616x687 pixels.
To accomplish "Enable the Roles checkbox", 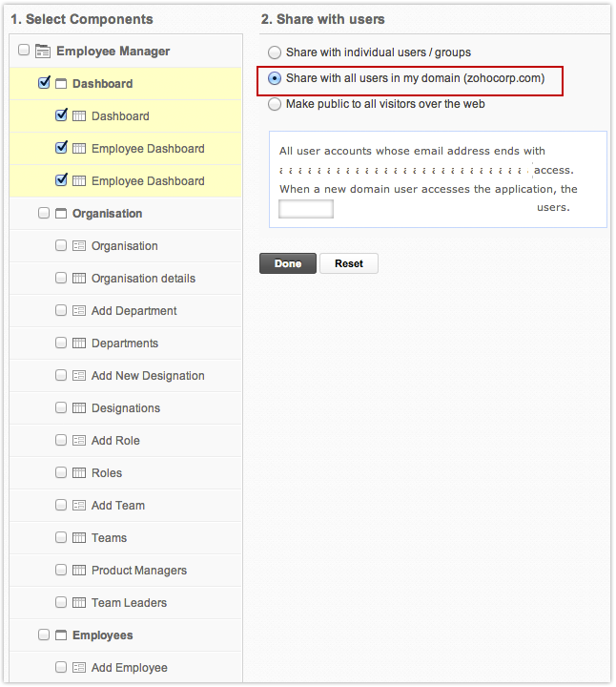I will tap(61, 472).
